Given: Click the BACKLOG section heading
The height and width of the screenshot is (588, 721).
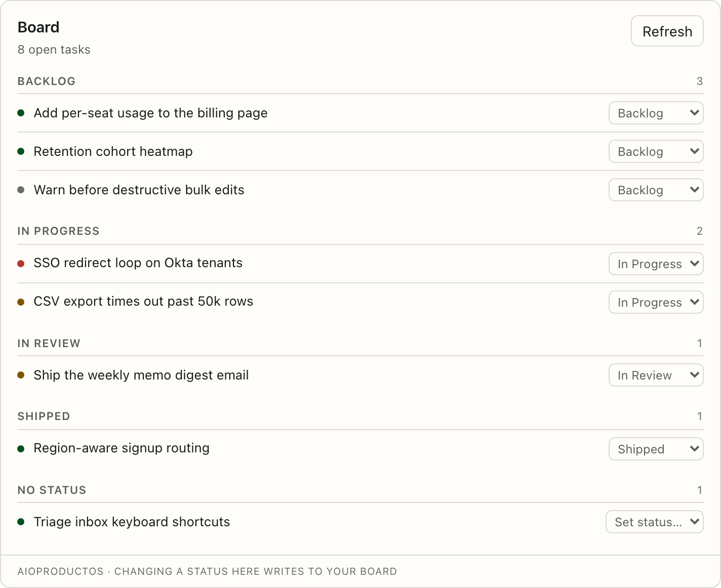Looking at the screenshot, I should pyautogui.click(x=47, y=81).
